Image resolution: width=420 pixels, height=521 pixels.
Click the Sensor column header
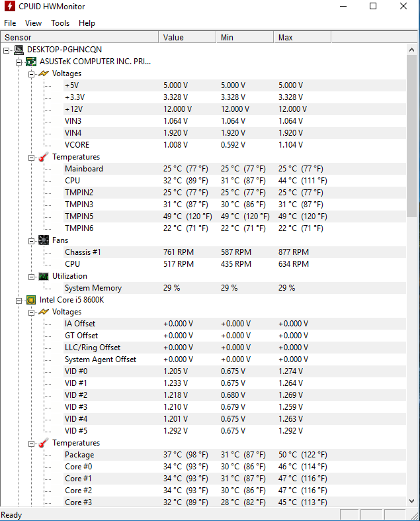(x=79, y=37)
